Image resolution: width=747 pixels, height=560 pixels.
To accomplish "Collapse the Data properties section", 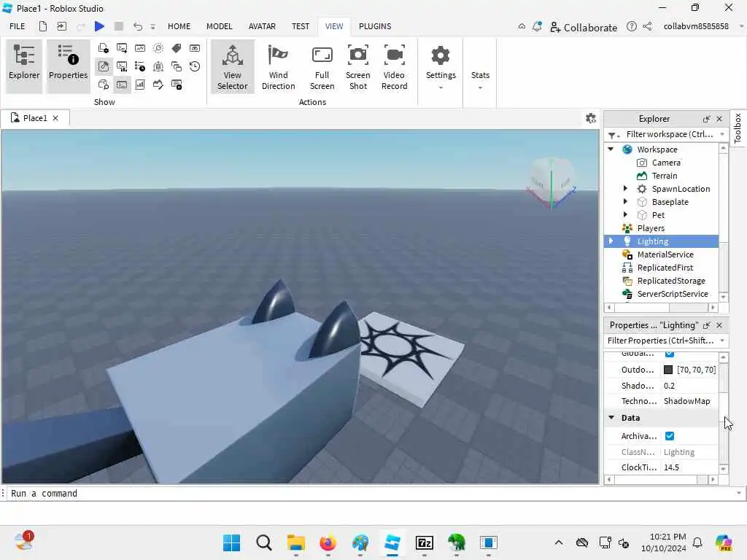I will (611, 418).
